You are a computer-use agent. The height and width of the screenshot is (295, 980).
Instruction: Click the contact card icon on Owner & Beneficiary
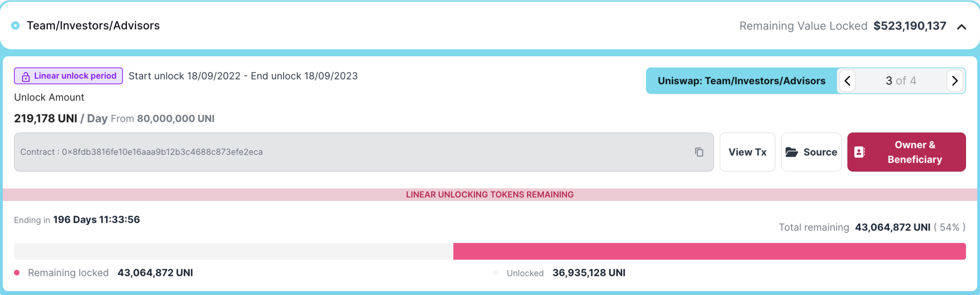[859, 152]
